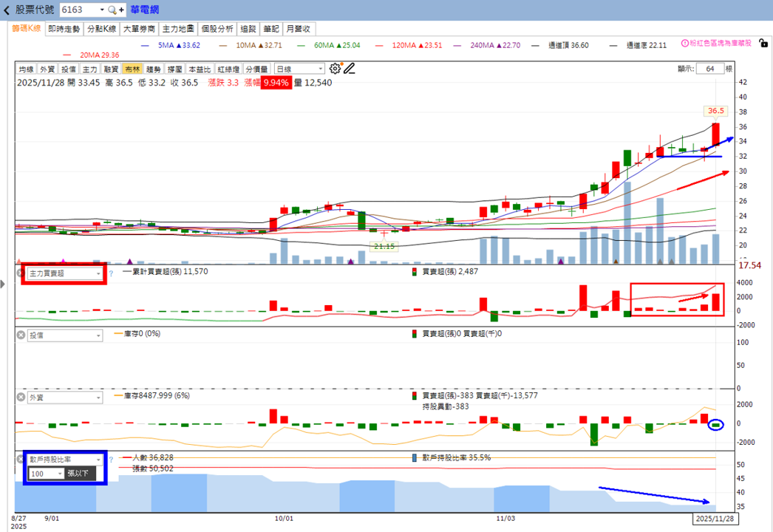Click the 9.94% gain badge
Viewport: 773px width, 532px height.
(276, 83)
